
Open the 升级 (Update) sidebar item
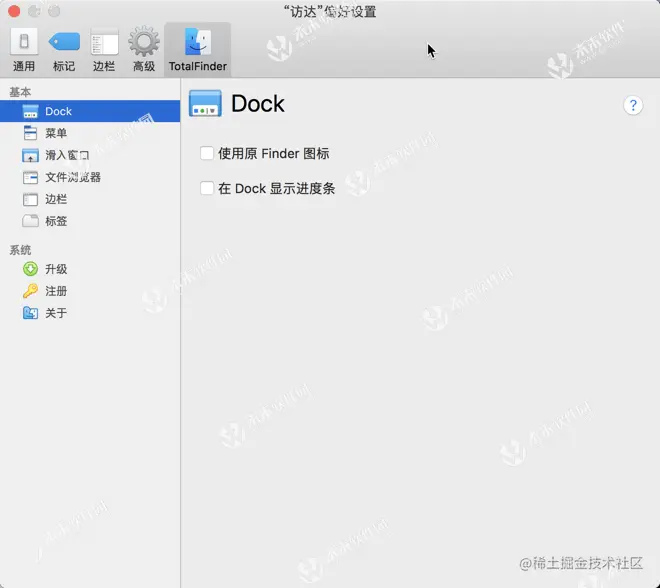(x=90, y=269)
